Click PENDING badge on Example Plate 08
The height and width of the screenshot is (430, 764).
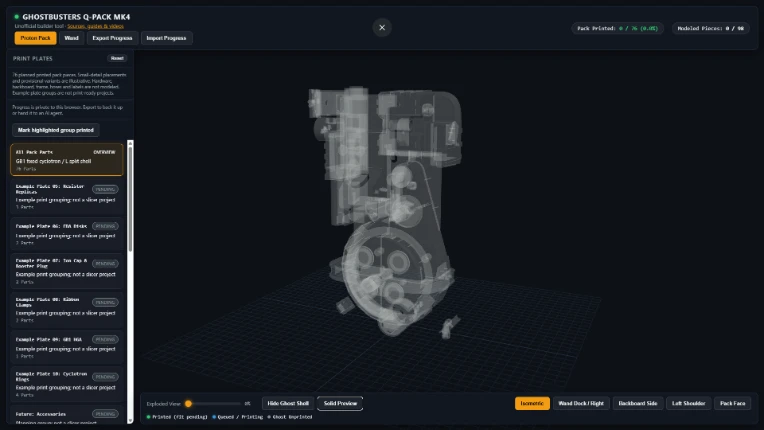105,302
